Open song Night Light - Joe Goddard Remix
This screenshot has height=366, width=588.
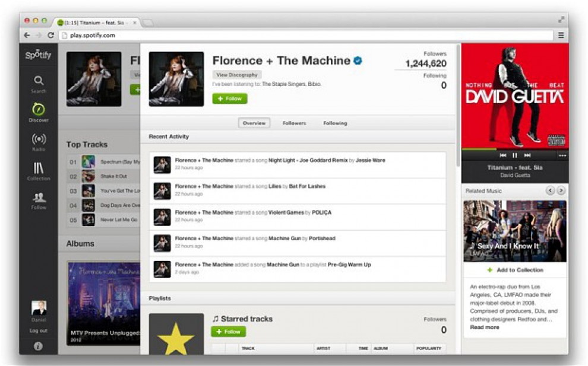308,160
